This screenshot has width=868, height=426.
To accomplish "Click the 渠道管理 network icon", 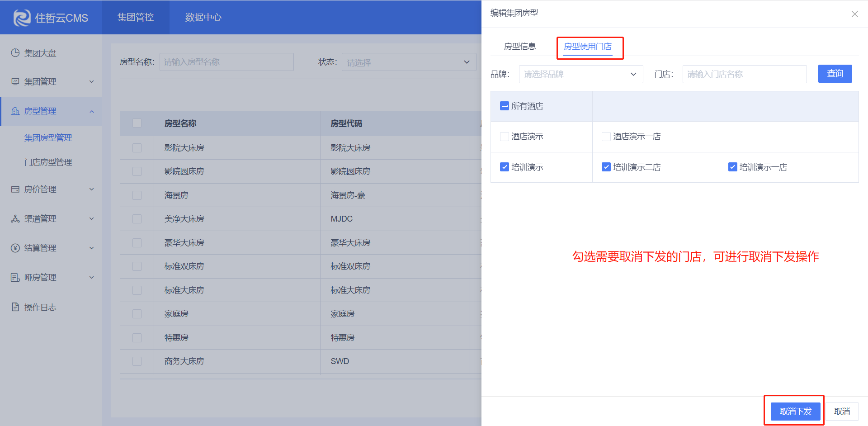I will tap(15, 218).
